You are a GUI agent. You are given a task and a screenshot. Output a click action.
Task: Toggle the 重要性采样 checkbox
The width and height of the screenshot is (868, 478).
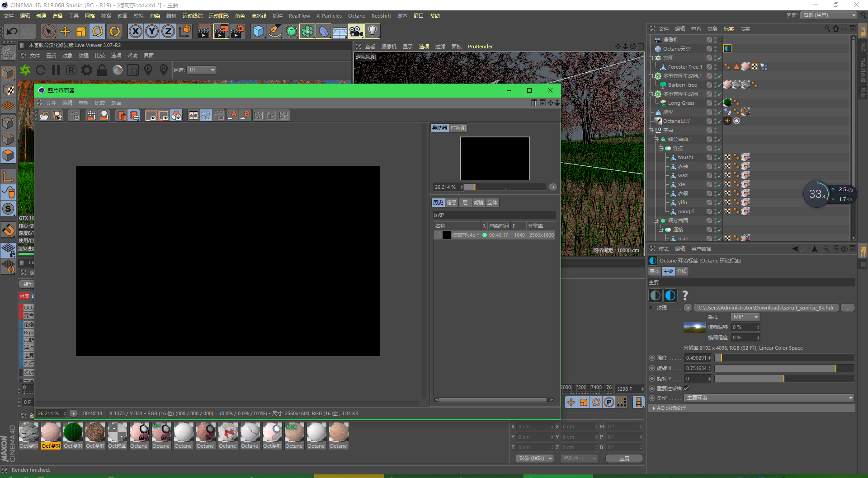pyautogui.click(x=686, y=389)
